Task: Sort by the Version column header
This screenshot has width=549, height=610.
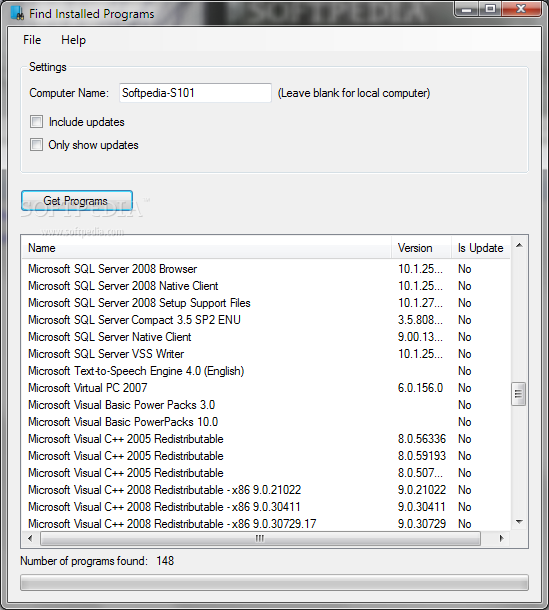Action: pos(421,248)
